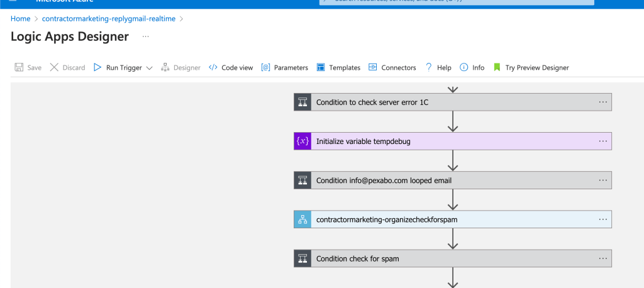Screen dimensions: 644x288
Task: Click the workflow icon of contractormarketing-organizecheckforspam
Action: tap(303, 219)
